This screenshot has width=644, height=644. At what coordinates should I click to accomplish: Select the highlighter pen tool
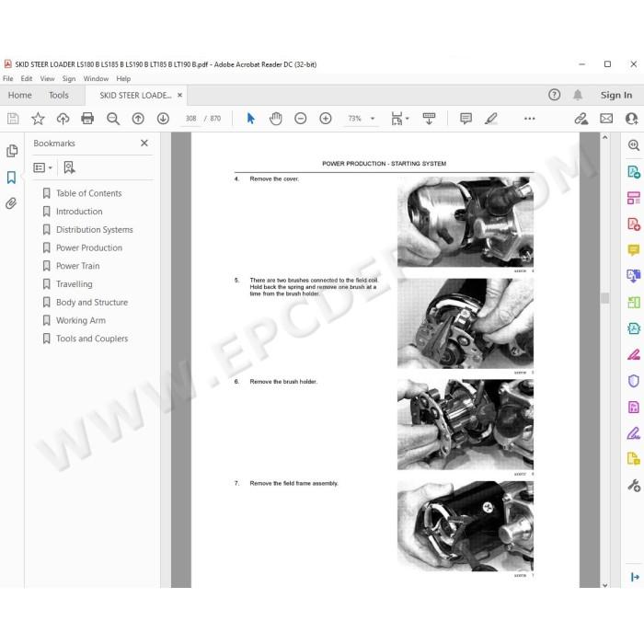pyautogui.click(x=490, y=119)
